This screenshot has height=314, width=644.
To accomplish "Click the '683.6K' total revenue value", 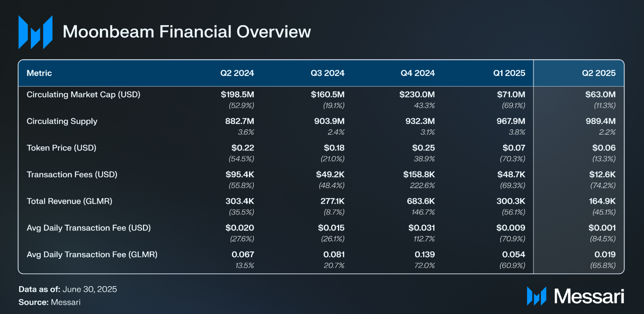I will (x=421, y=201).
